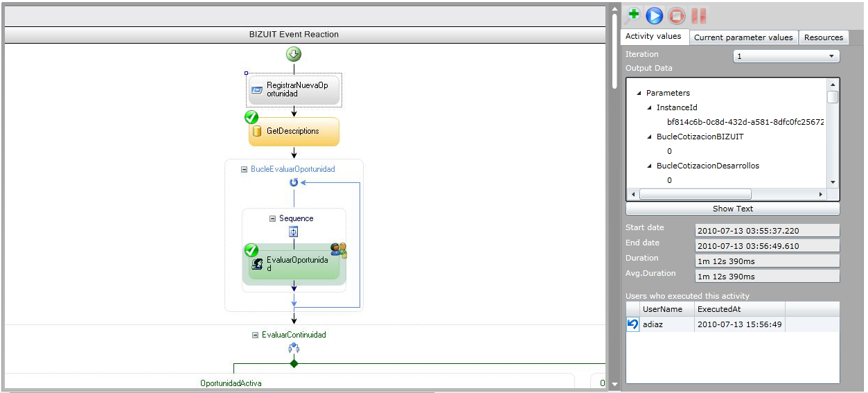Viewport: 868px width, 393px height.
Task: Click the green start arrow node
Action: (x=294, y=55)
